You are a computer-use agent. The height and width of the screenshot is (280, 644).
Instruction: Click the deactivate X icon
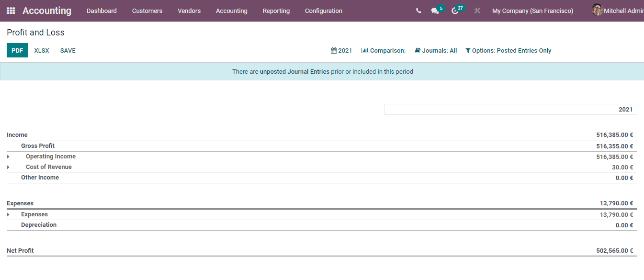pos(477,10)
